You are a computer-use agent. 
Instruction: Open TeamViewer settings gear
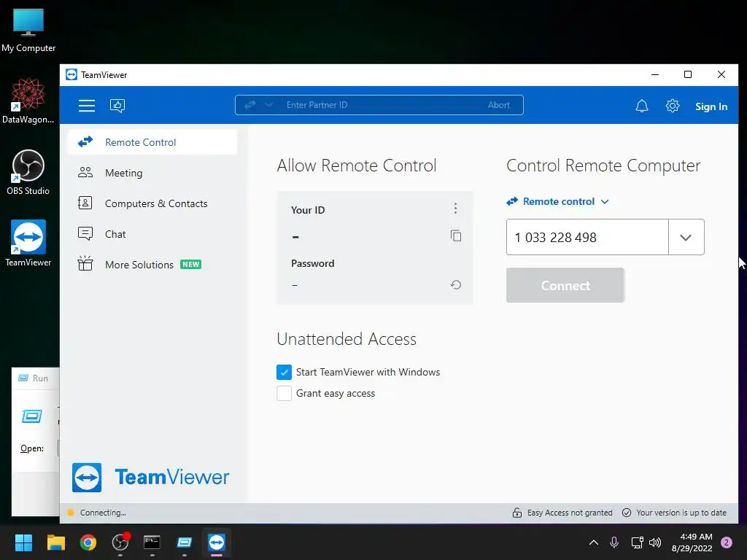click(x=672, y=106)
